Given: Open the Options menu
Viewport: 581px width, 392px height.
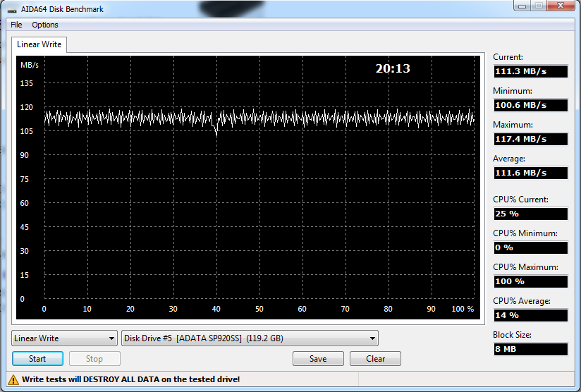Looking at the screenshot, I should 45,25.
